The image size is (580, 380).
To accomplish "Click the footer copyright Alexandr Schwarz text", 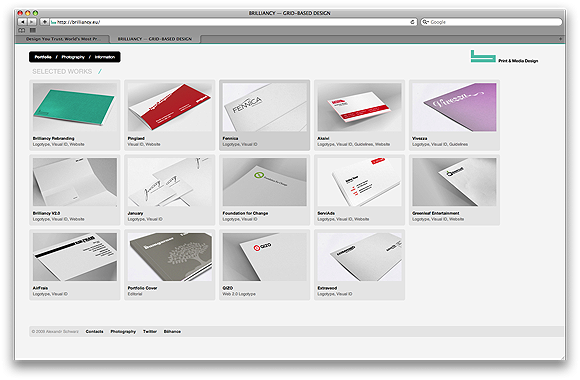I will 55,332.
